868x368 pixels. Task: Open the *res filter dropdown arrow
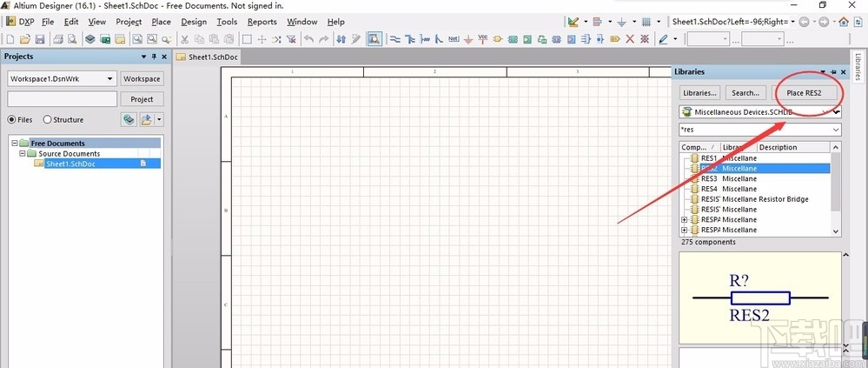click(x=835, y=130)
